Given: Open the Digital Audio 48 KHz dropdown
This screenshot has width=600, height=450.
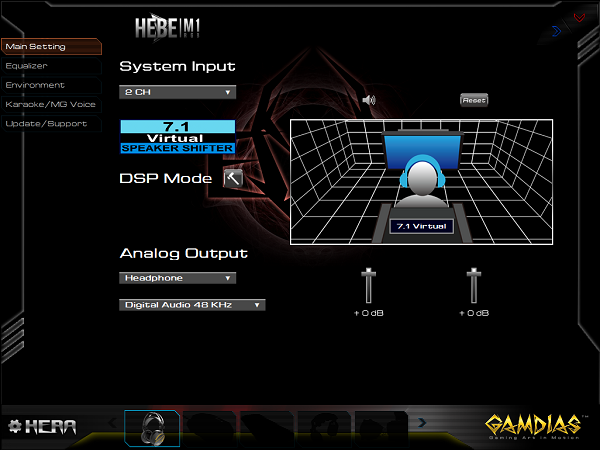Looking at the screenshot, I should pyautogui.click(x=192, y=304).
